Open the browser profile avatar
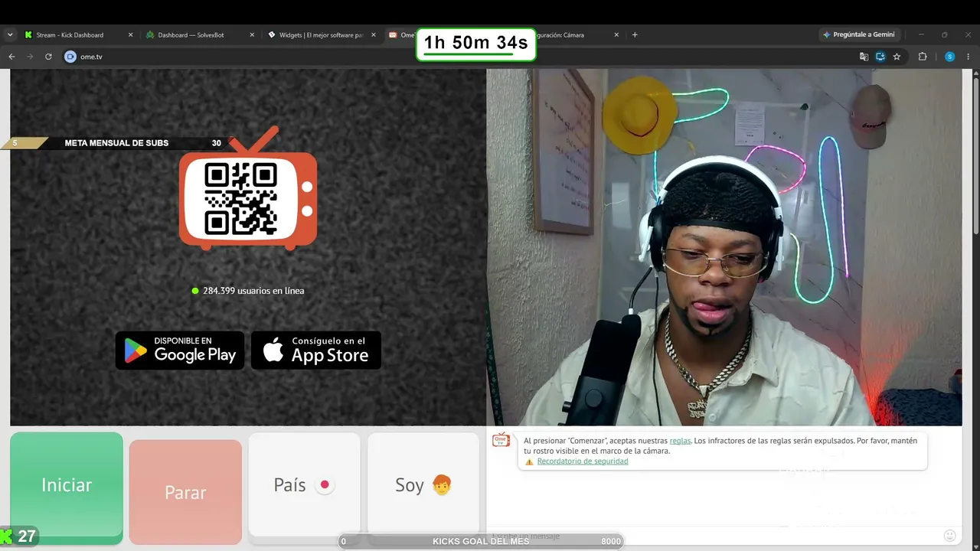Image resolution: width=980 pixels, height=551 pixels. pyautogui.click(x=949, y=57)
